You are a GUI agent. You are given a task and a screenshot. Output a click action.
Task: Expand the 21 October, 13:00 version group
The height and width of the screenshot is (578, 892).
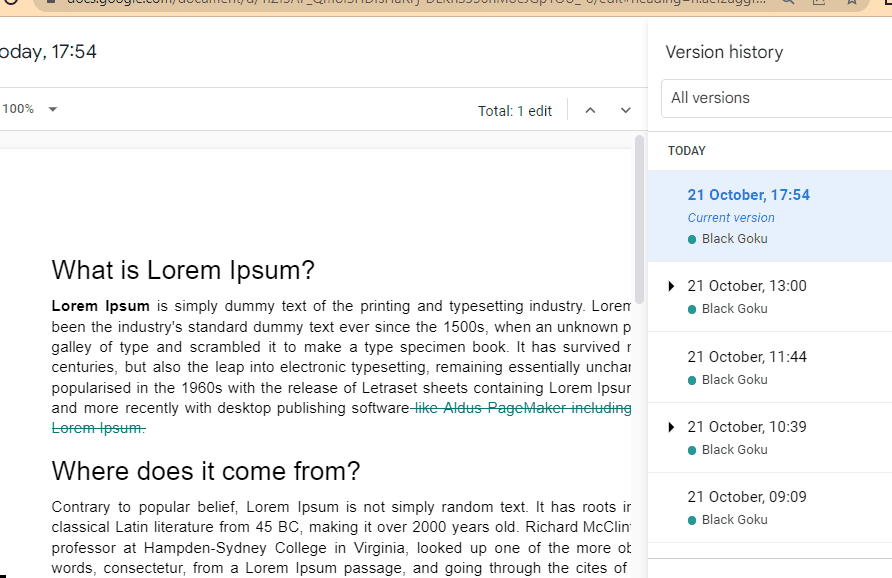(671, 286)
